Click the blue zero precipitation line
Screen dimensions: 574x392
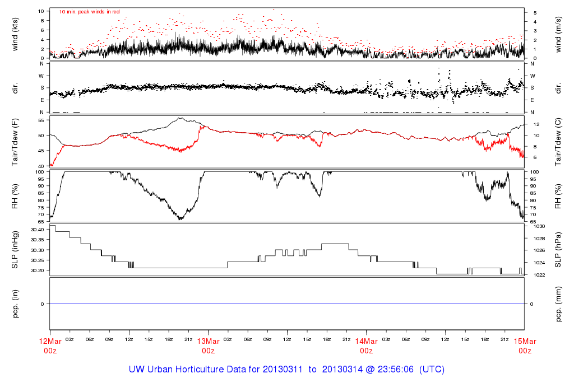pyautogui.click(x=287, y=304)
